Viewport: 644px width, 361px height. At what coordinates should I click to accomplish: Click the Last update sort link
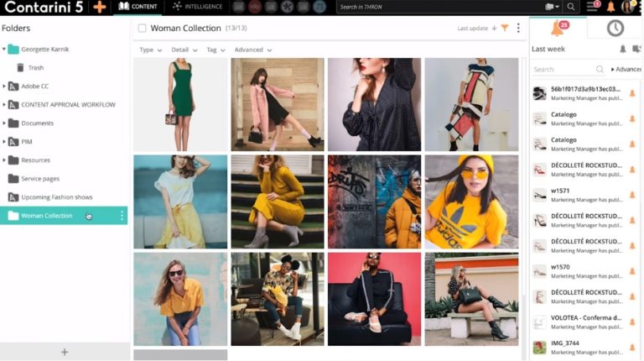(473, 29)
